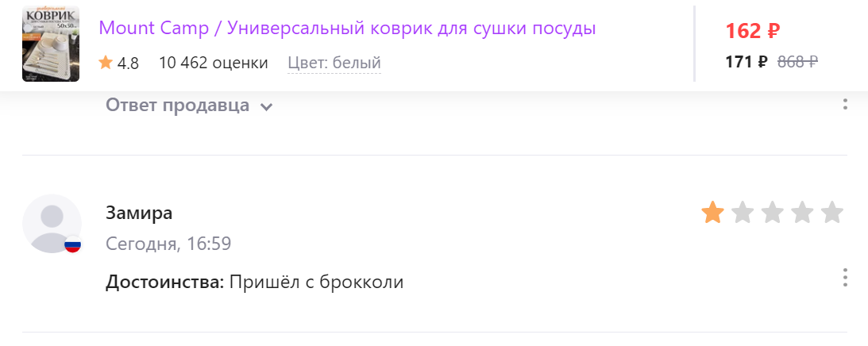This screenshot has width=868, height=346.
Task: Click the first filled orange star in Замира's review
Action: coord(712,213)
